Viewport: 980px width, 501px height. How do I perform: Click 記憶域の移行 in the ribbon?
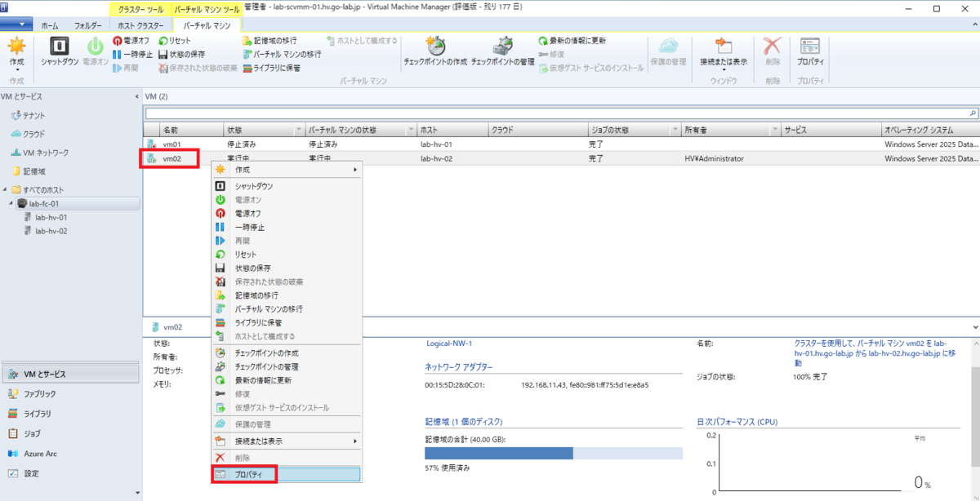click(269, 40)
